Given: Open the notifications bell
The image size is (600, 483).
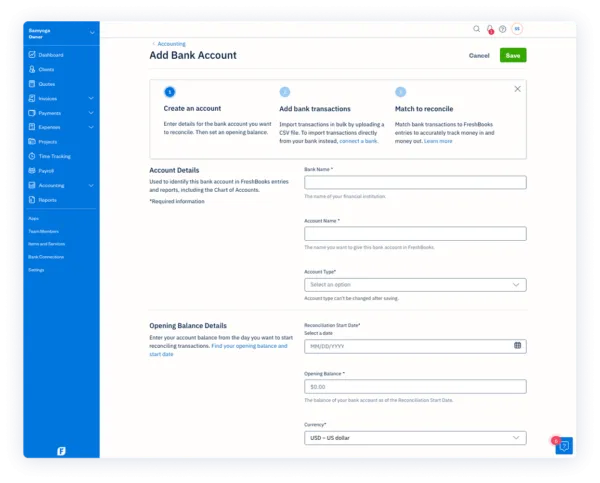Looking at the screenshot, I should point(490,29).
